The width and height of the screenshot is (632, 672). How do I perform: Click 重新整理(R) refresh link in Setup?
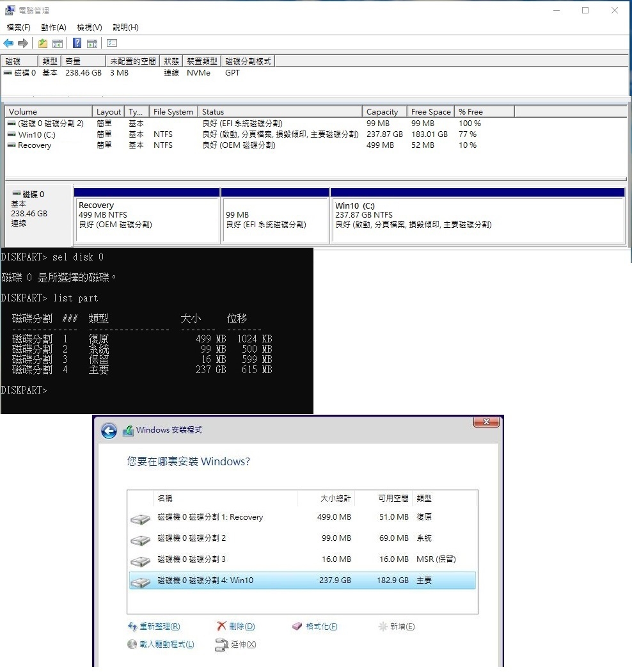click(154, 627)
